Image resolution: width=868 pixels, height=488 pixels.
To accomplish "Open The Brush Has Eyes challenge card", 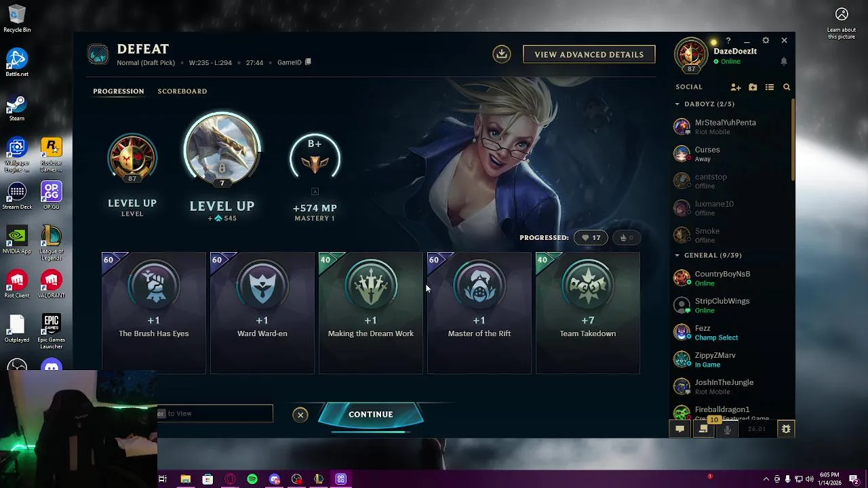I will coord(154,312).
